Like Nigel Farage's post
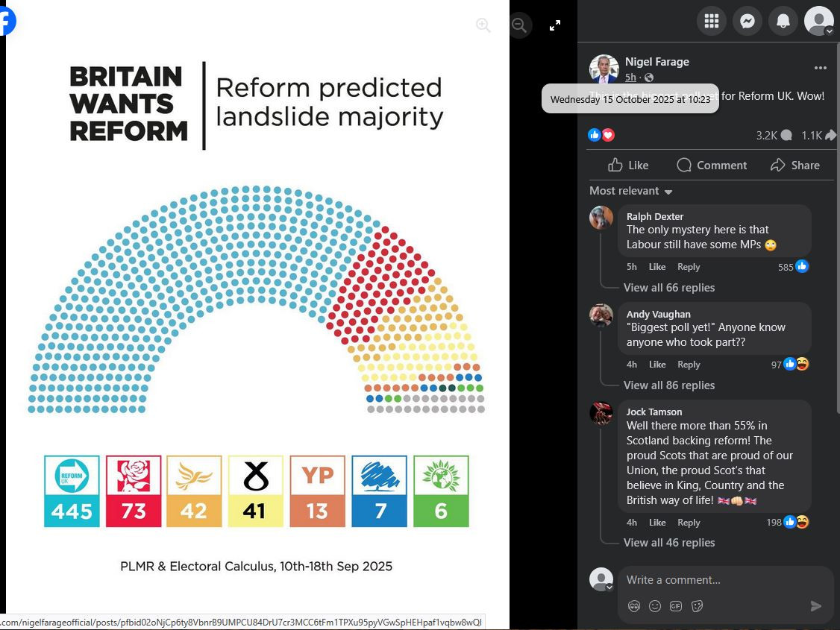 tap(628, 166)
